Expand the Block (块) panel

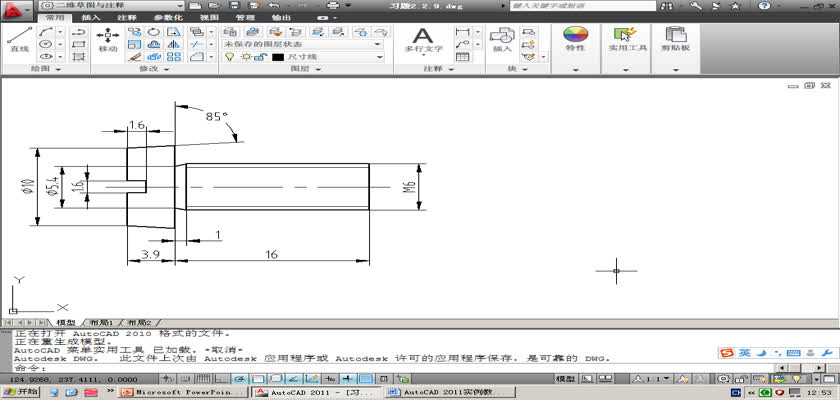pos(518,69)
